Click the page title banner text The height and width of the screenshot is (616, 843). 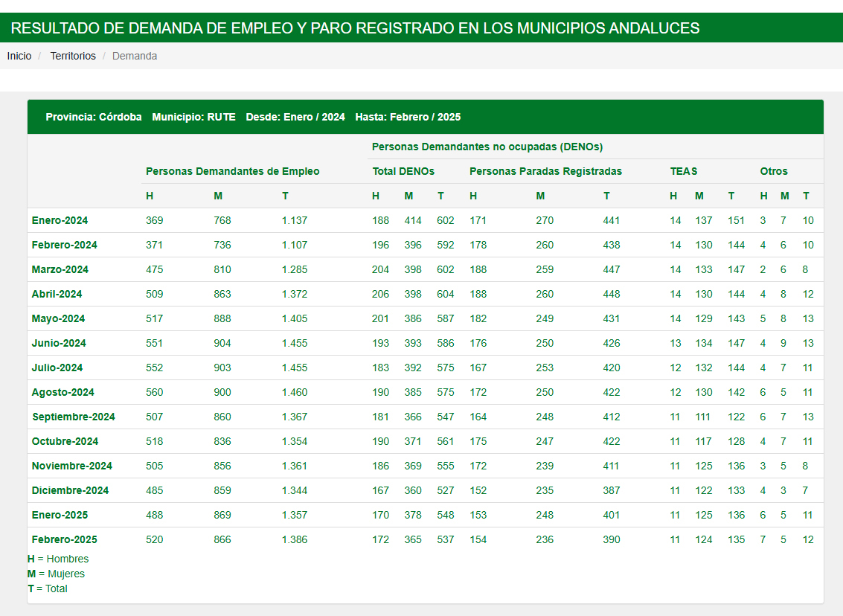tap(355, 28)
